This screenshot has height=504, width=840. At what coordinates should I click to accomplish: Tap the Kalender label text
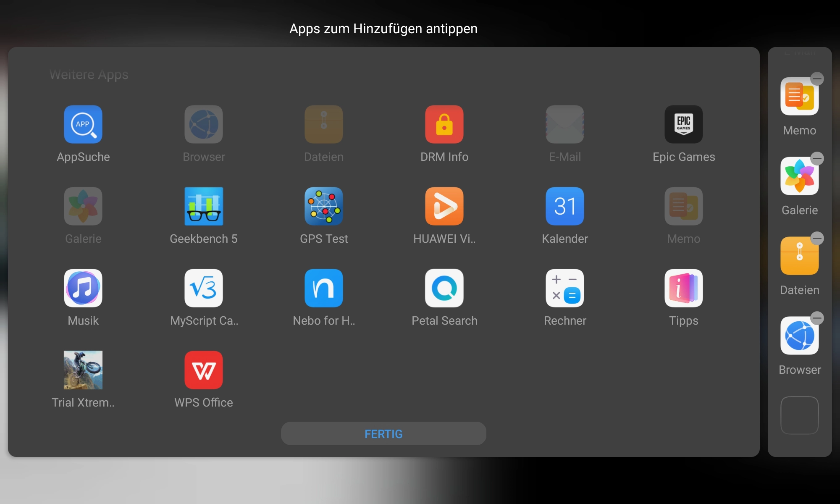(x=565, y=239)
